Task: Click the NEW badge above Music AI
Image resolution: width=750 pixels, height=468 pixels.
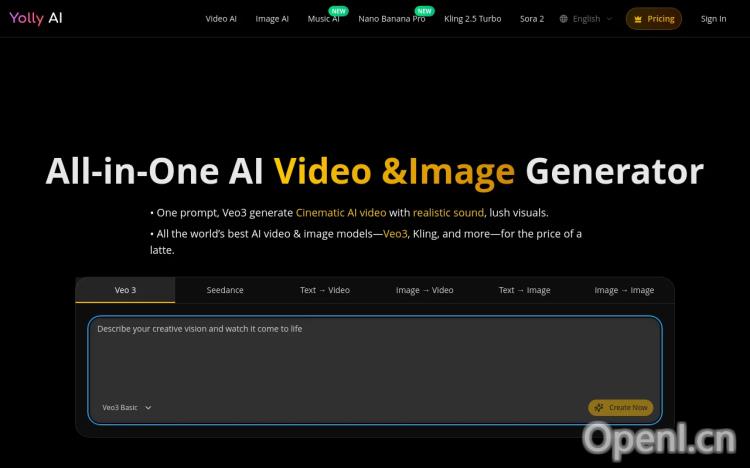Action: [x=338, y=11]
